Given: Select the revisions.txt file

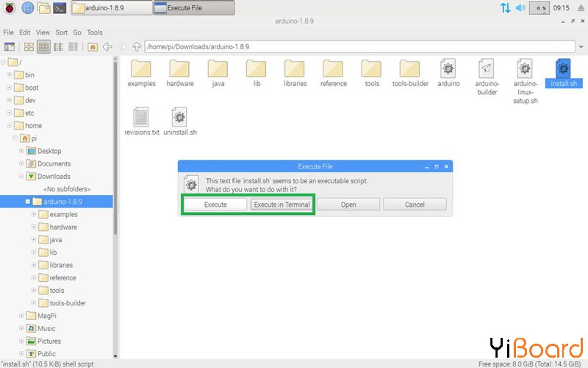Looking at the screenshot, I should tap(141, 121).
